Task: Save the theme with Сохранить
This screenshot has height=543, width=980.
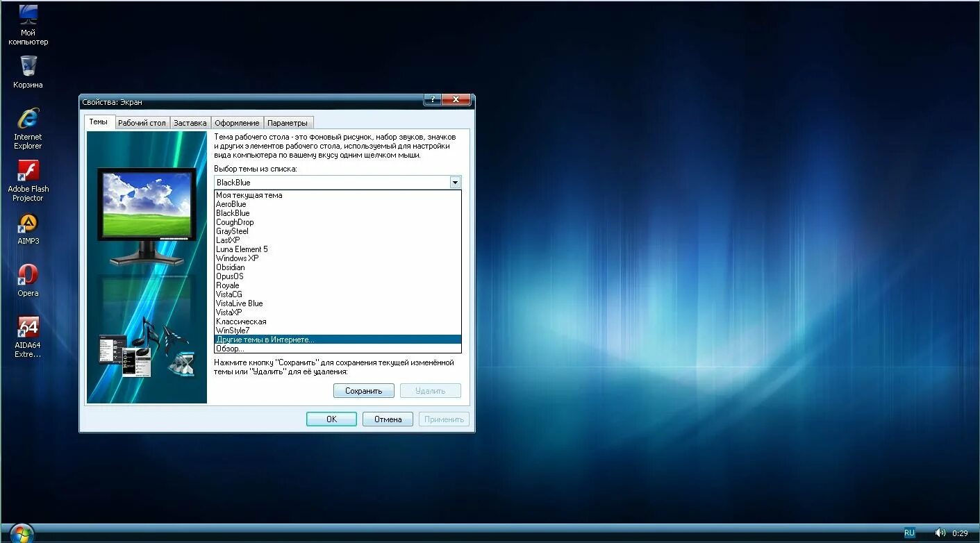Action: [363, 390]
